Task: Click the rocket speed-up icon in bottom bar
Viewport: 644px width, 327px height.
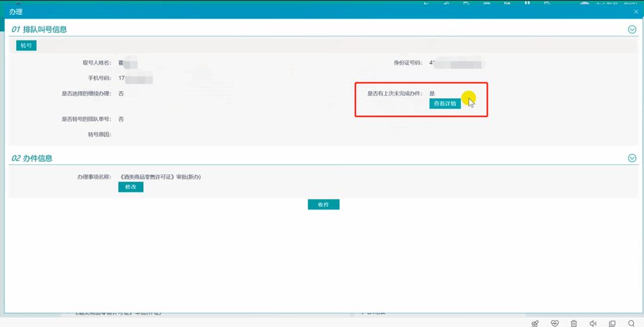Action: pyautogui.click(x=535, y=323)
